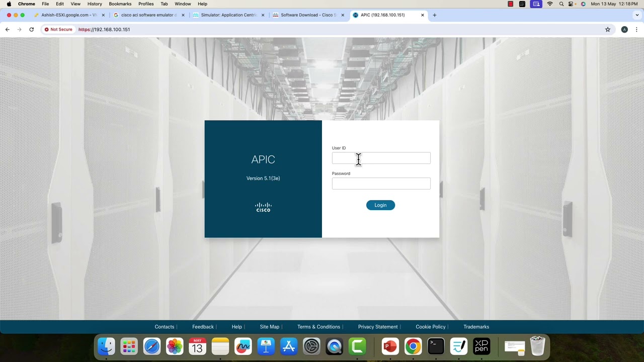This screenshot has width=644, height=362.
Task: Open the File menu
Action: point(45,4)
